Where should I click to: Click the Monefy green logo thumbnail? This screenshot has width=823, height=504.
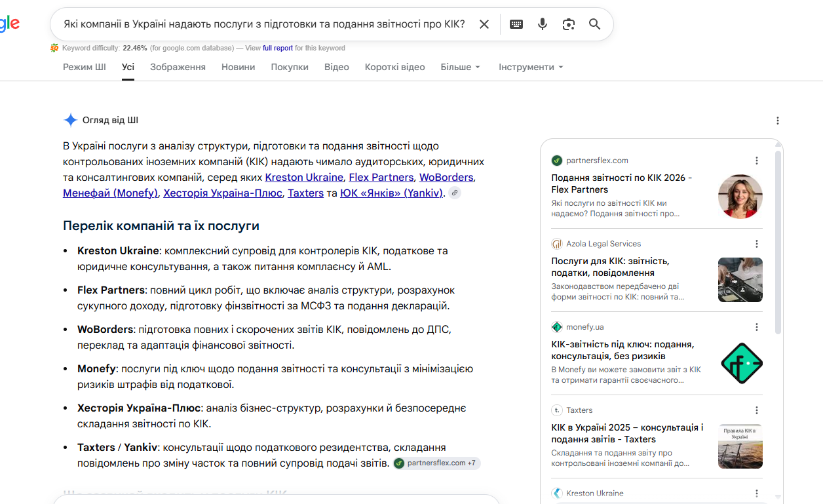[740, 363]
